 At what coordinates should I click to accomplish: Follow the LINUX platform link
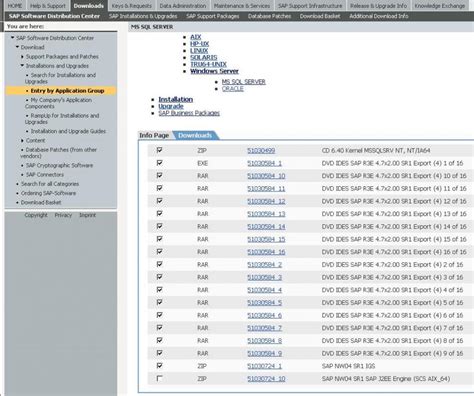[199, 51]
